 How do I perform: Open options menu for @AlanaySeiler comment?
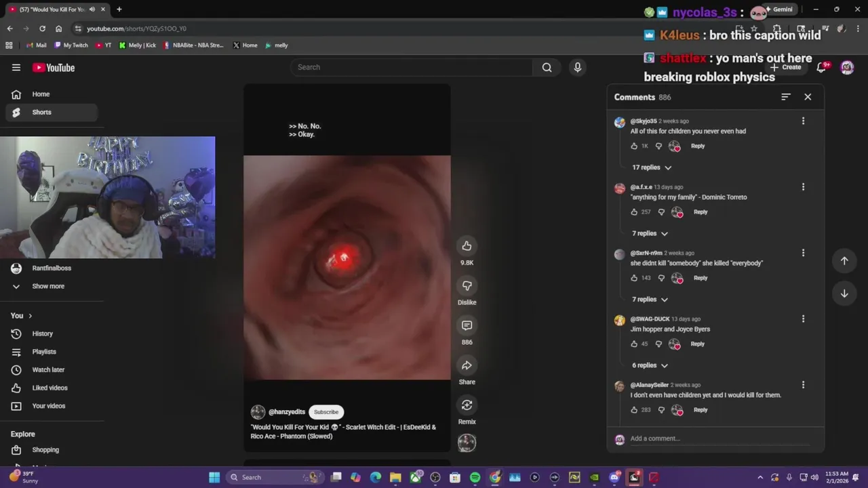[803, 384]
